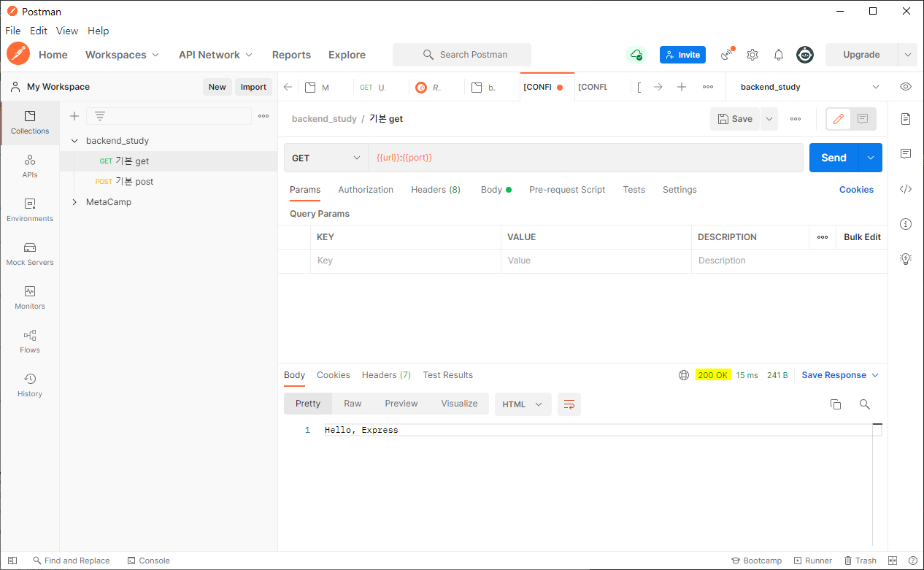Open the API Network menu
This screenshot has height=570, width=924.
coord(215,55)
